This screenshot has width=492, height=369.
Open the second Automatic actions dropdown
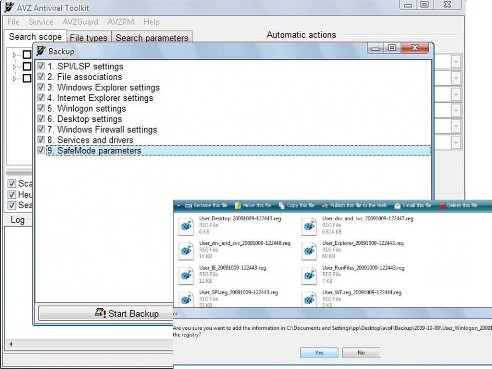pos(456,78)
